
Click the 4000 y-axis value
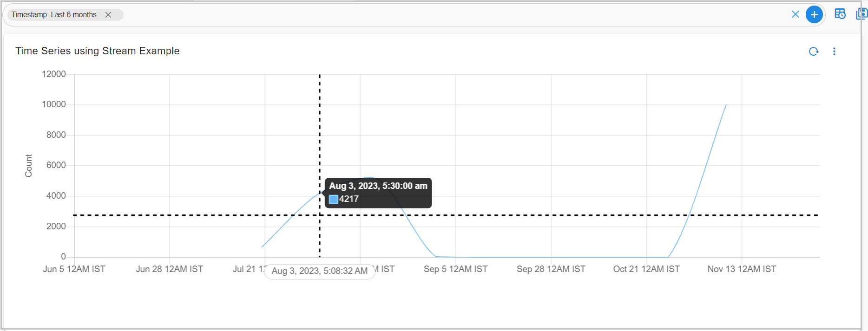[x=56, y=196]
